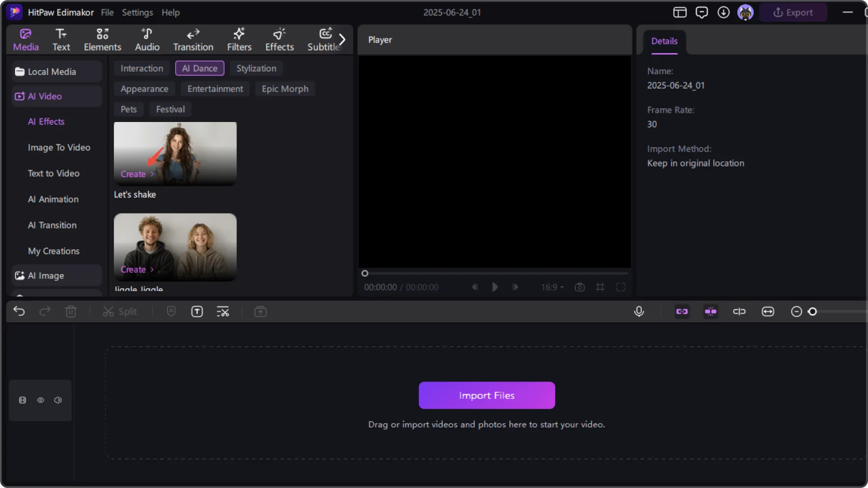868x488 pixels.
Task: Choose the Interaction category chip
Action: [142, 68]
